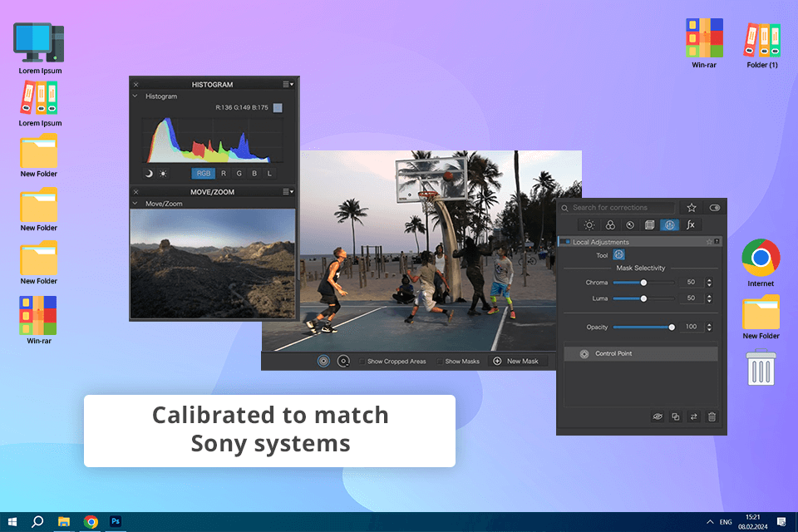
Task: Close the MOVE/ZOOM panel
Action: [x=135, y=192]
